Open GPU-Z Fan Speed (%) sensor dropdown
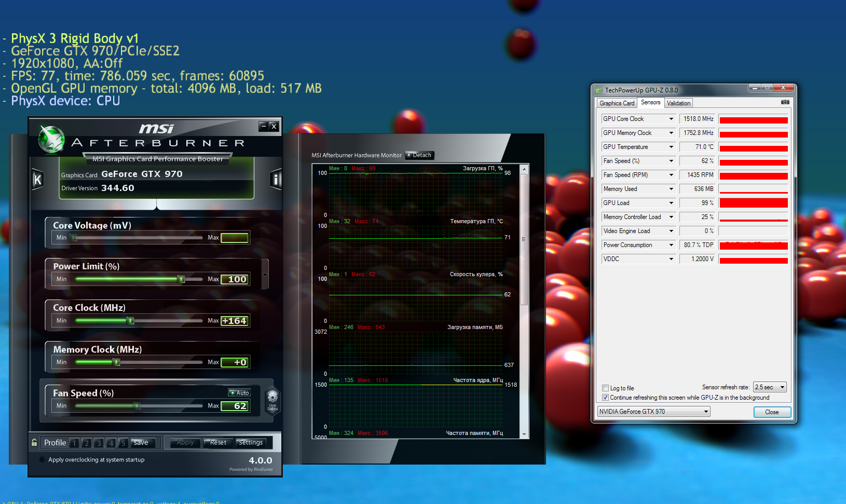846x504 pixels. pyautogui.click(x=671, y=161)
